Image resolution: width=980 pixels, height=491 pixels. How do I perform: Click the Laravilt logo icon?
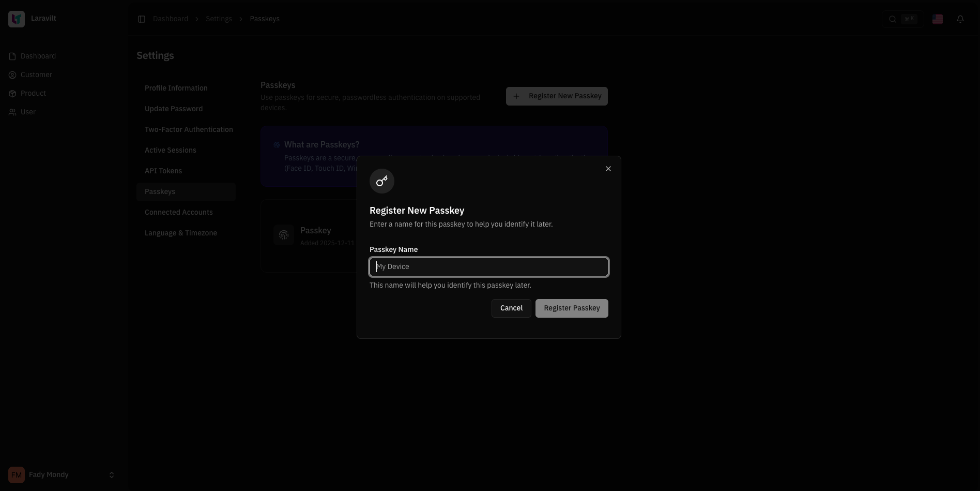(16, 19)
